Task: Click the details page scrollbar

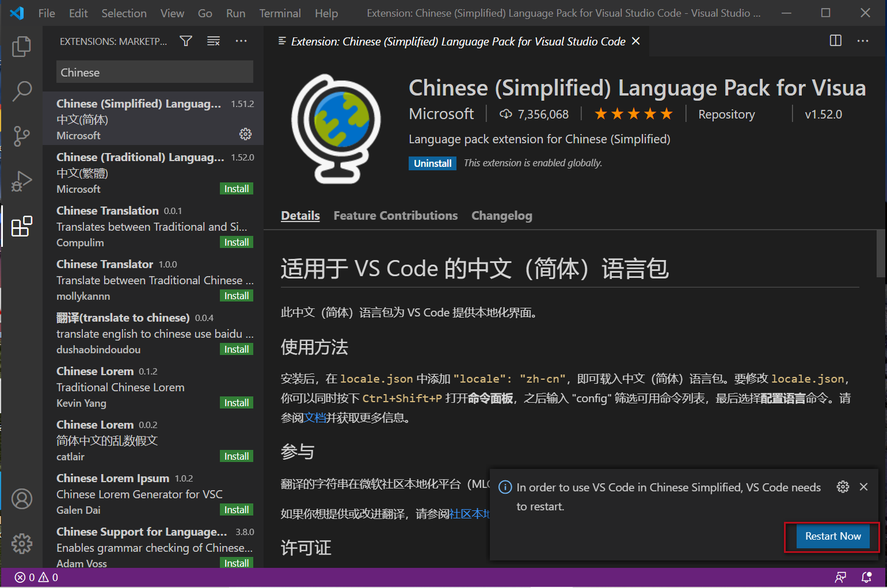Action: pos(881,254)
